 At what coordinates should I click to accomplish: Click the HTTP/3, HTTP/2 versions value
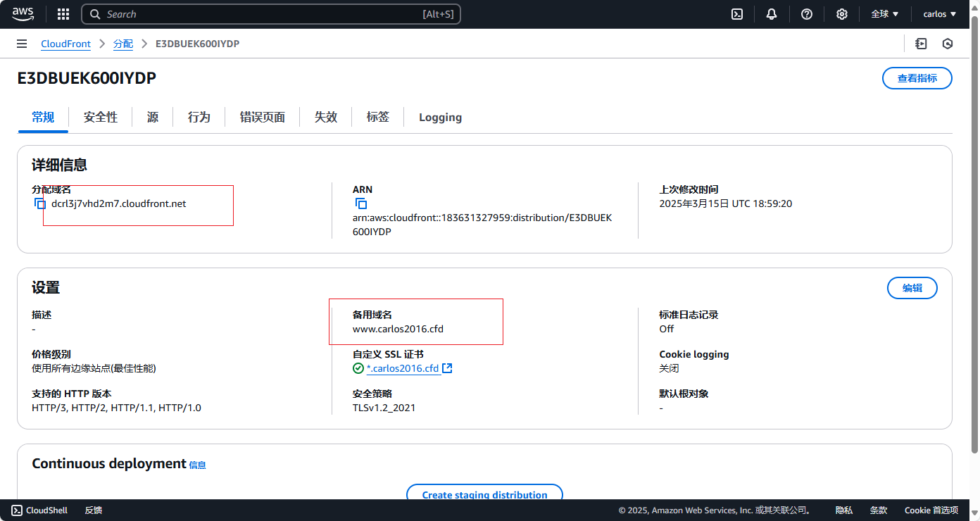click(x=116, y=408)
